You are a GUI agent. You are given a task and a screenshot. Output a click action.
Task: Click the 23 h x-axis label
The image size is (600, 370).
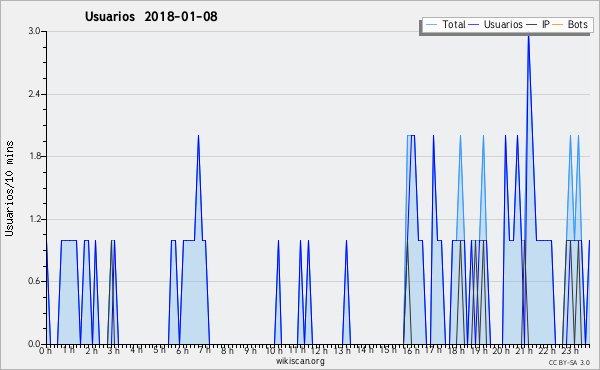click(570, 351)
